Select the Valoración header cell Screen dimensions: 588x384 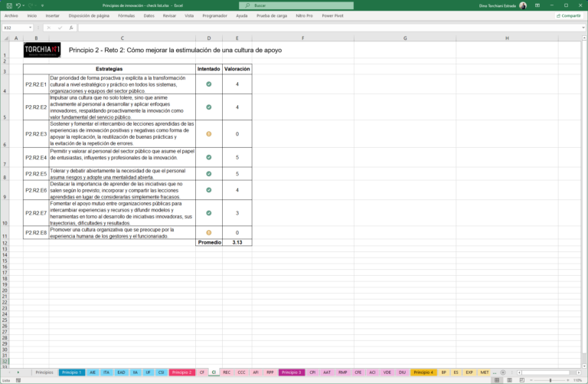tap(237, 69)
